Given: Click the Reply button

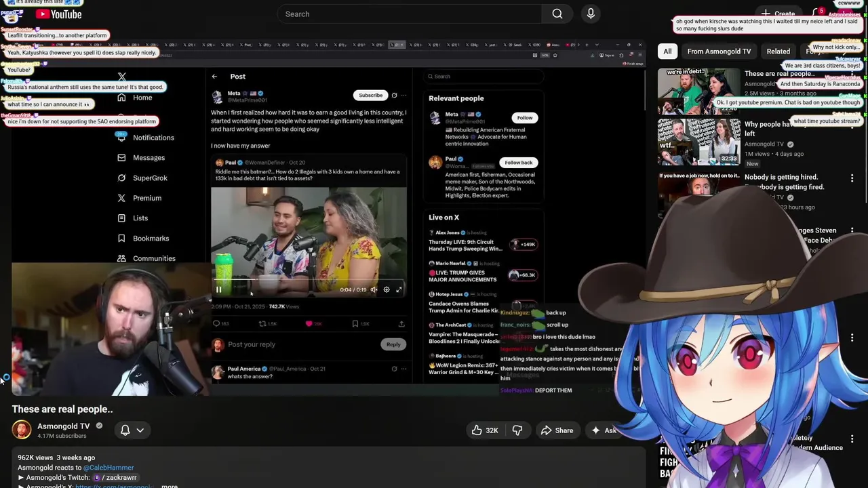Looking at the screenshot, I should [393, 344].
